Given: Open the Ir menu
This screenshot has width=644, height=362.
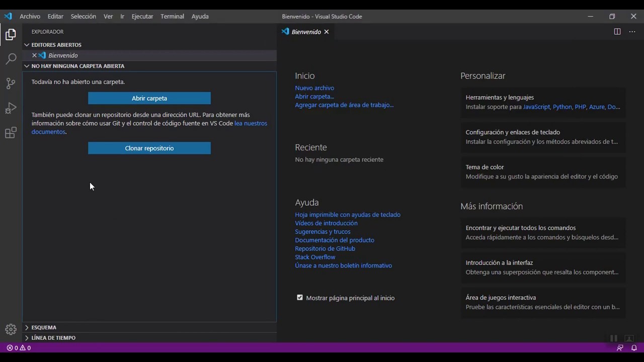Looking at the screenshot, I should pos(122,16).
